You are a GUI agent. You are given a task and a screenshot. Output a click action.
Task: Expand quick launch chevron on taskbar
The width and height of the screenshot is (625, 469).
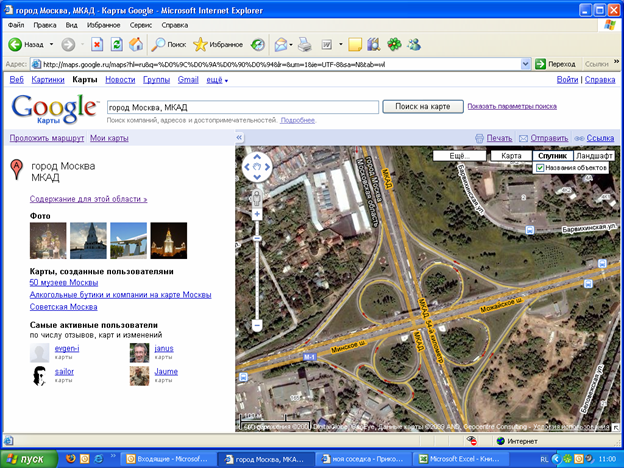pyautogui.click(x=113, y=456)
